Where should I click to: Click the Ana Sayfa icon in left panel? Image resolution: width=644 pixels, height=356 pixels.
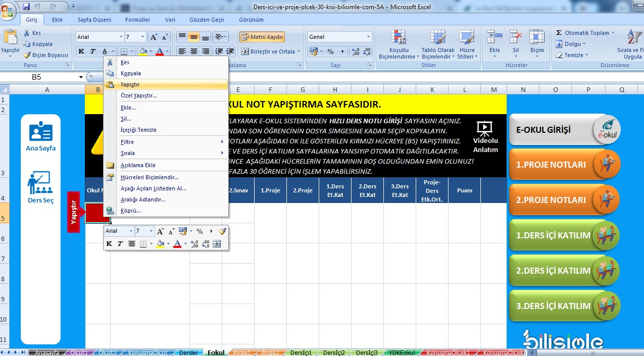(x=40, y=131)
